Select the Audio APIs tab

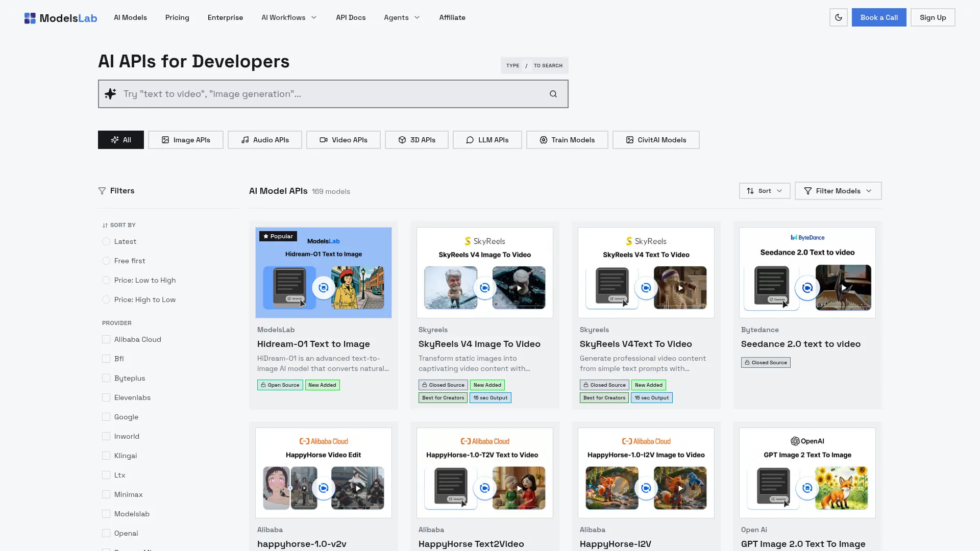pyautogui.click(x=265, y=140)
